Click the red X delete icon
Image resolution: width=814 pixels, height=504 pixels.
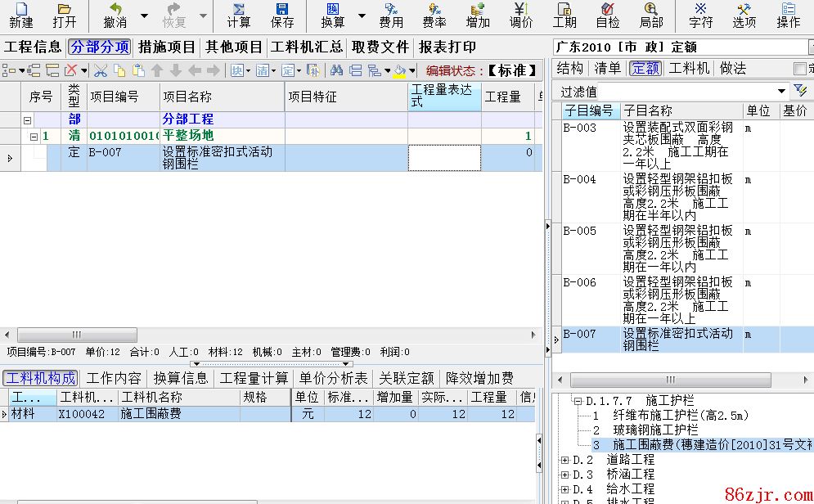(x=71, y=71)
